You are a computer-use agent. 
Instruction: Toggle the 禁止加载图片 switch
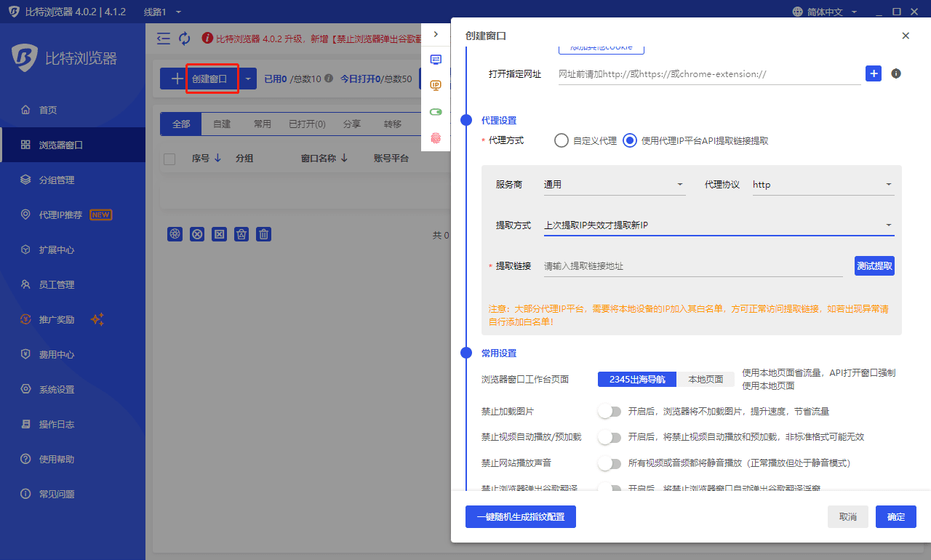click(610, 412)
